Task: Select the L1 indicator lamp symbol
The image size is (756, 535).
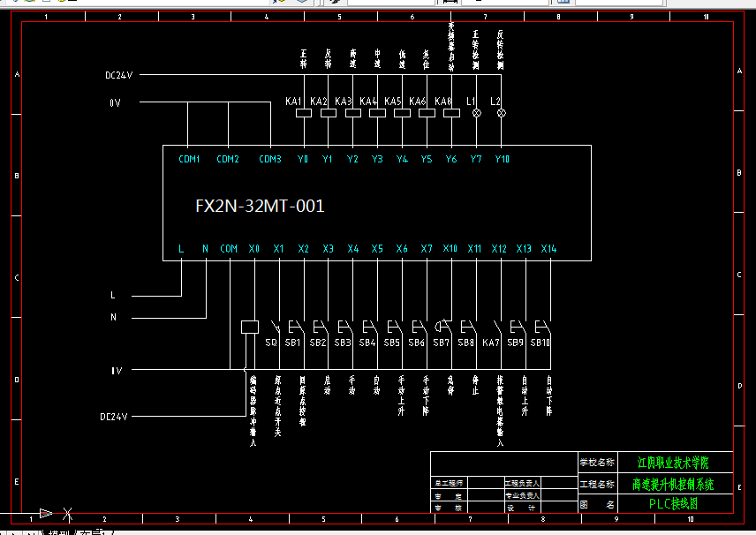Action: tap(477, 113)
